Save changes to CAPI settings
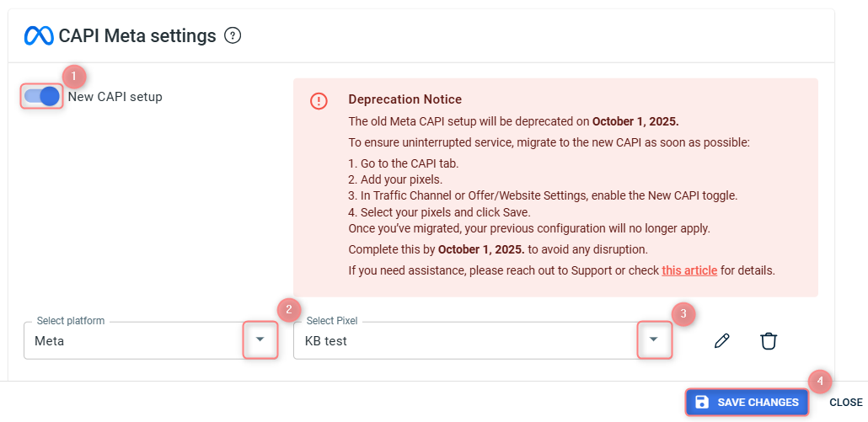 [x=747, y=402]
